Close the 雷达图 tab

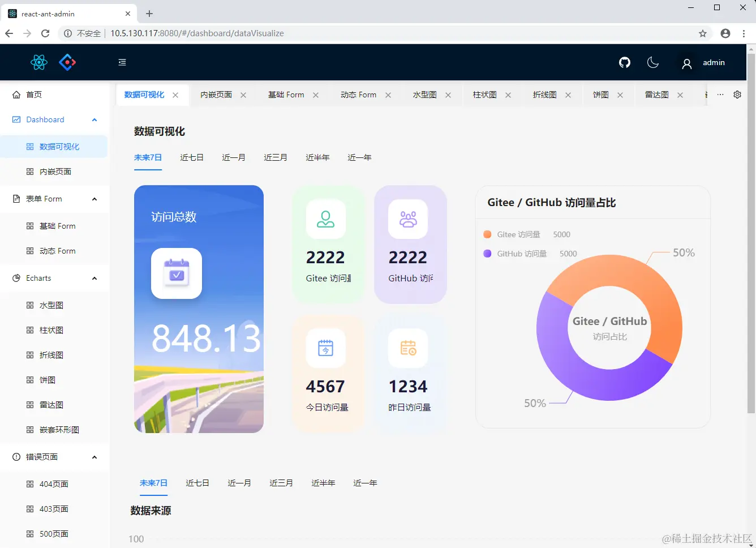click(680, 95)
